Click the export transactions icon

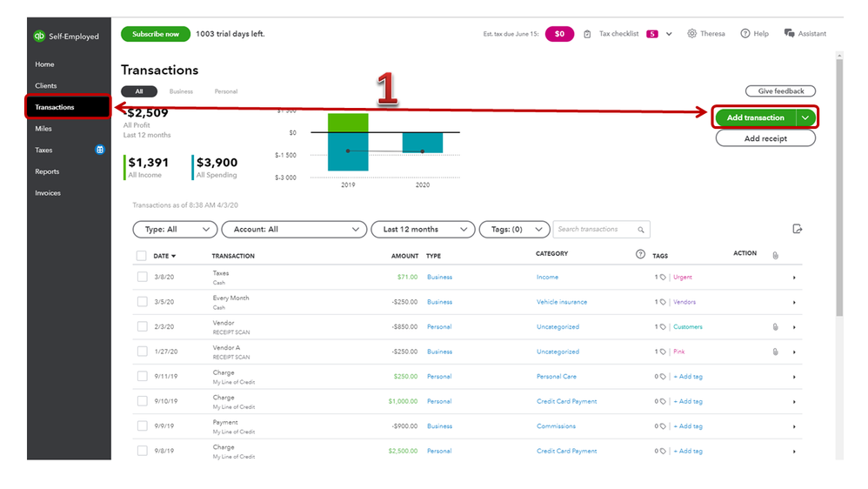tap(798, 229)
